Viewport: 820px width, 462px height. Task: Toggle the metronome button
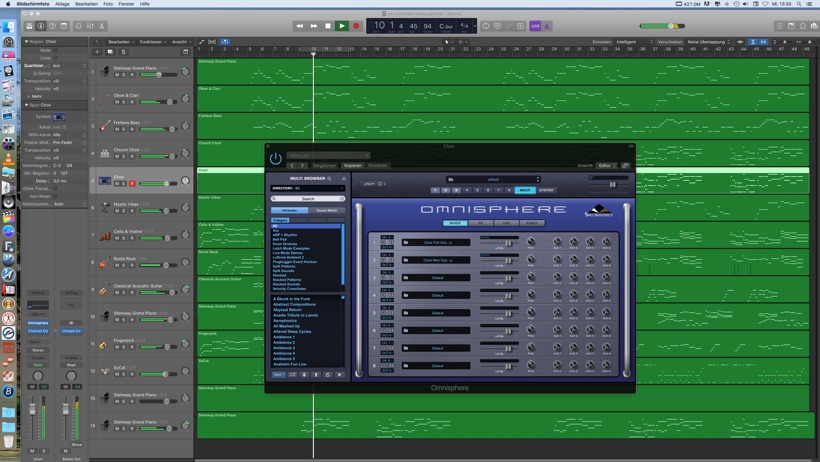tap(546, 26)
